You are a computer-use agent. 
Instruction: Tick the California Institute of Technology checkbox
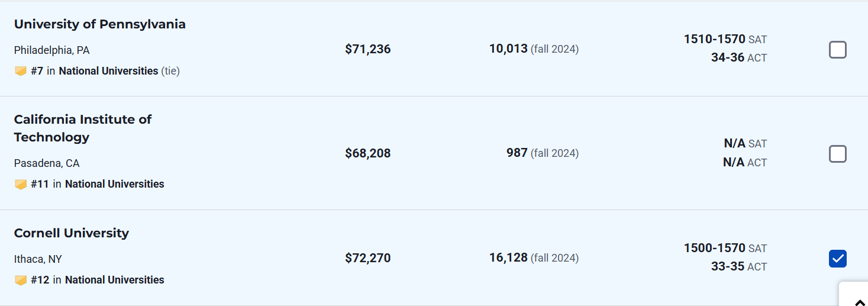coord(837,154)
